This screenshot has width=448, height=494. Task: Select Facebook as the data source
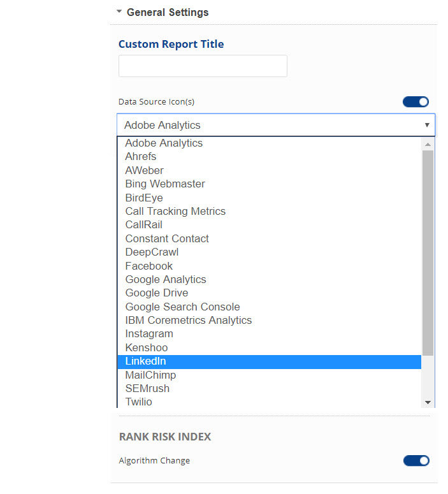[149, 266]
